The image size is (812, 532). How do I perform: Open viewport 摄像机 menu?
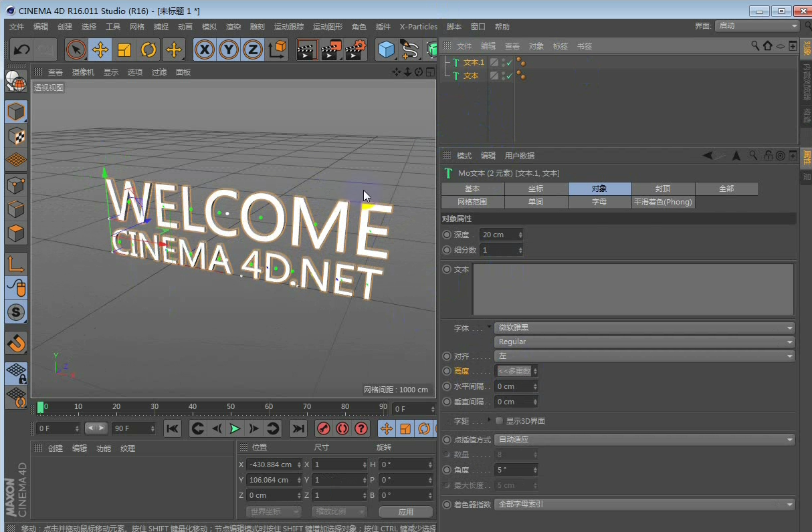point(84,72)
